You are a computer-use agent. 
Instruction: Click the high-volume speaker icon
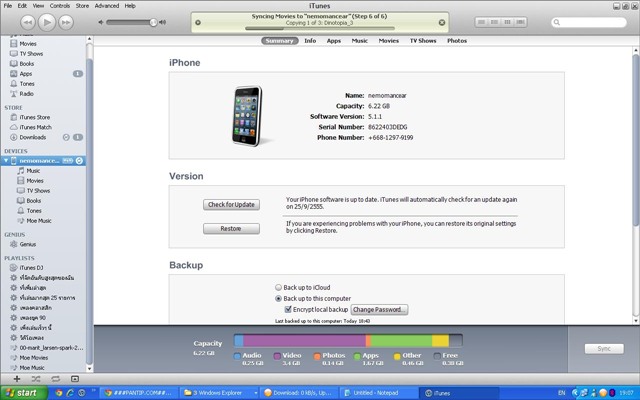coord(162,22)
